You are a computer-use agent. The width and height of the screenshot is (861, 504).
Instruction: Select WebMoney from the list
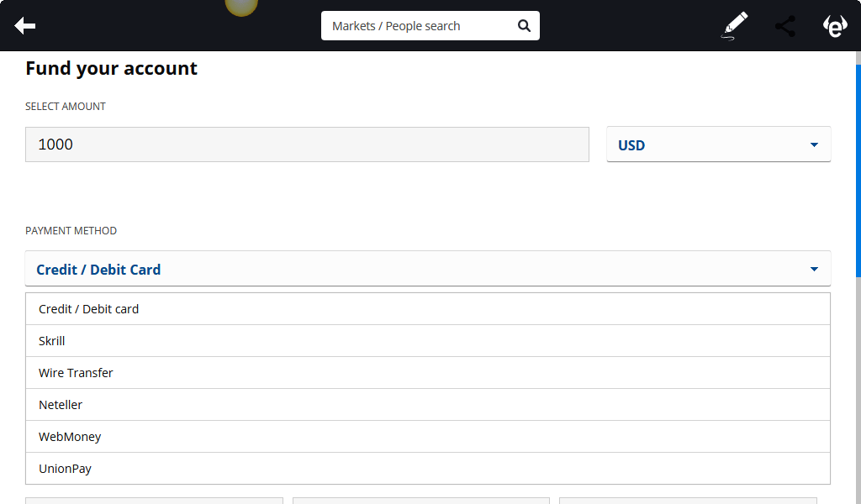(428, 437)
